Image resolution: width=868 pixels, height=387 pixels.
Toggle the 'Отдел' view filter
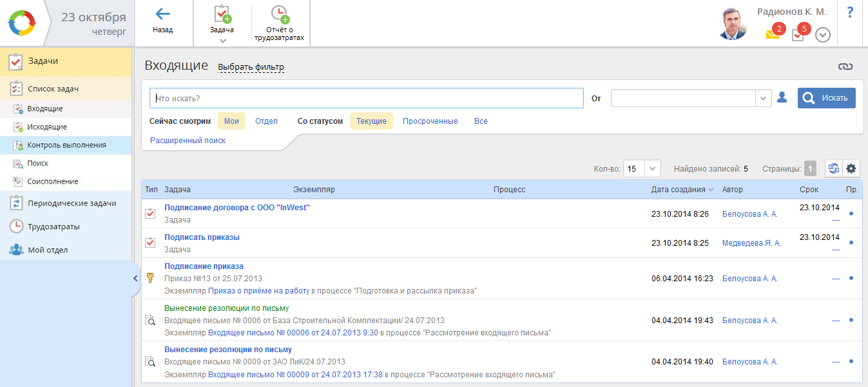coord(266,121)
